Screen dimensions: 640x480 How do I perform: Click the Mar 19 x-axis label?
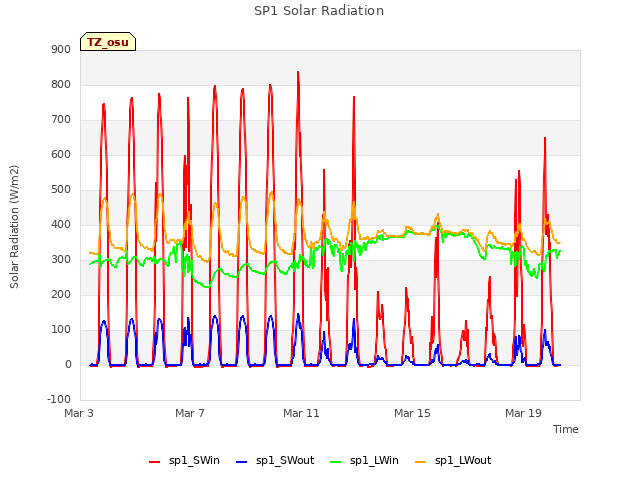tap(523, 413)
